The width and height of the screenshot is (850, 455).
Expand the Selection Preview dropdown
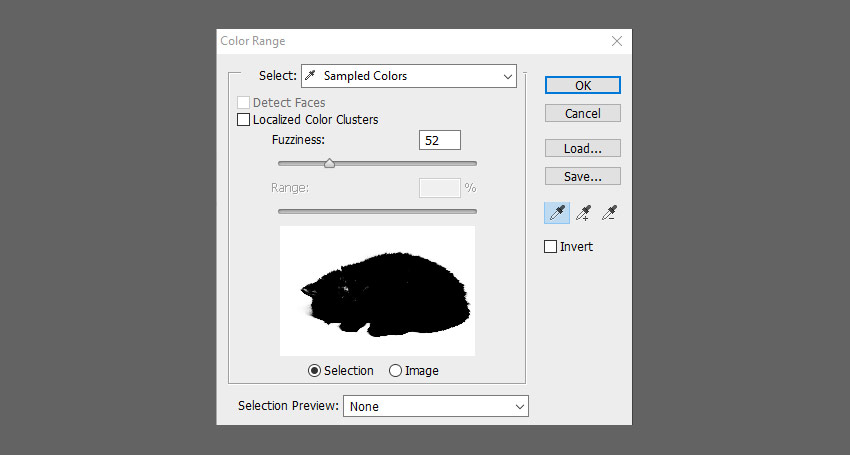(x=435, y=406)
